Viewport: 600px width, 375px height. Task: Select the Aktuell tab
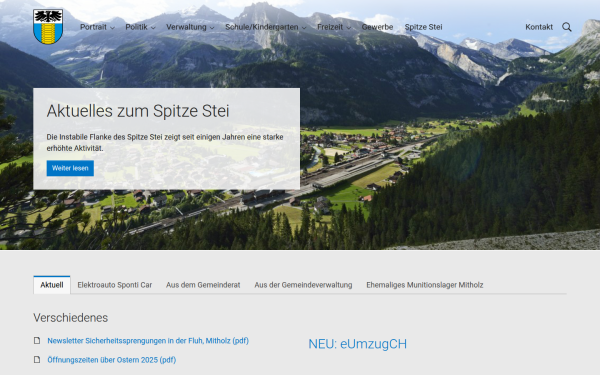click(x=52, y=285)
